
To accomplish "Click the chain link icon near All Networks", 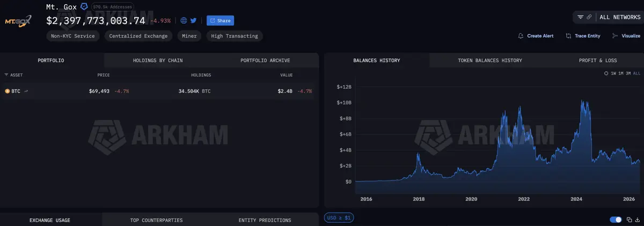I will (589, 17).
